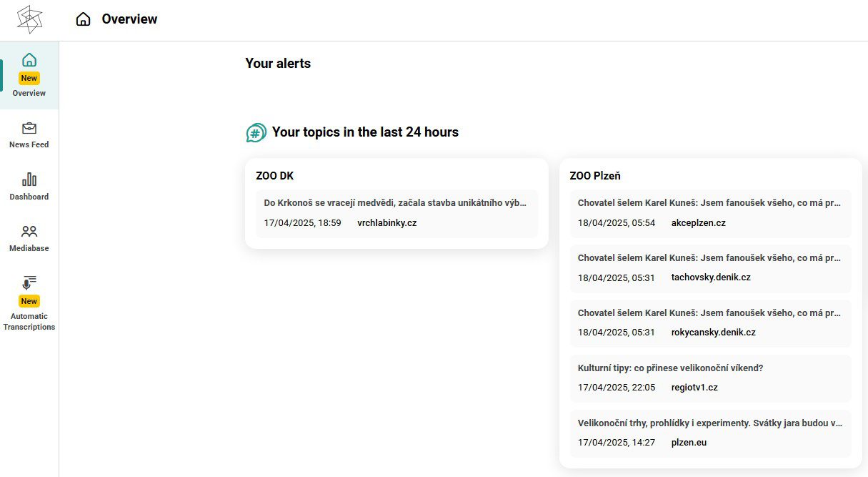Open the Krkonoš bears article headline
868x477 pixels.
[x=395, y=202]
